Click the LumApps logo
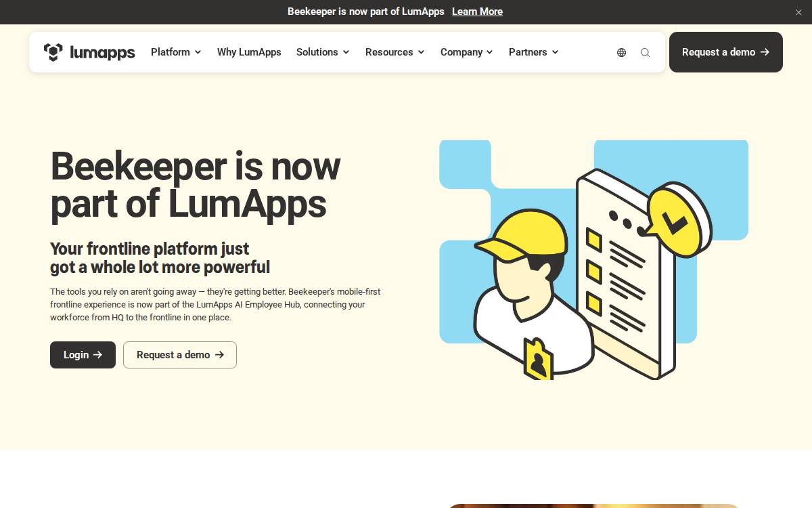812x508 pixels. [89, 52]
